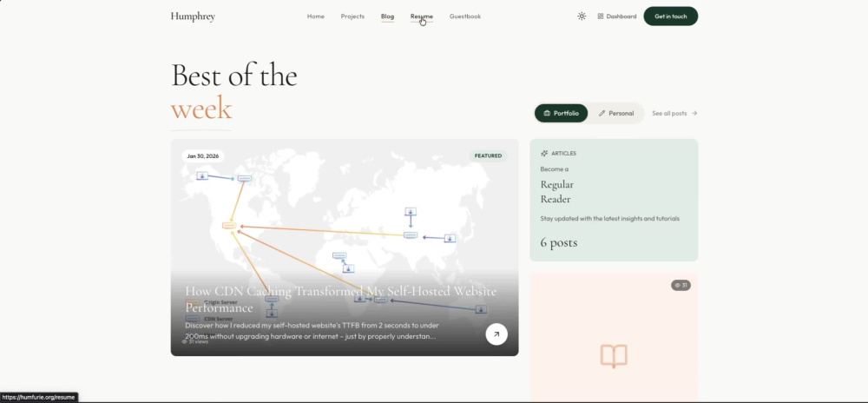Go to the Home page
868x403 pixels.
pos(316,17)
